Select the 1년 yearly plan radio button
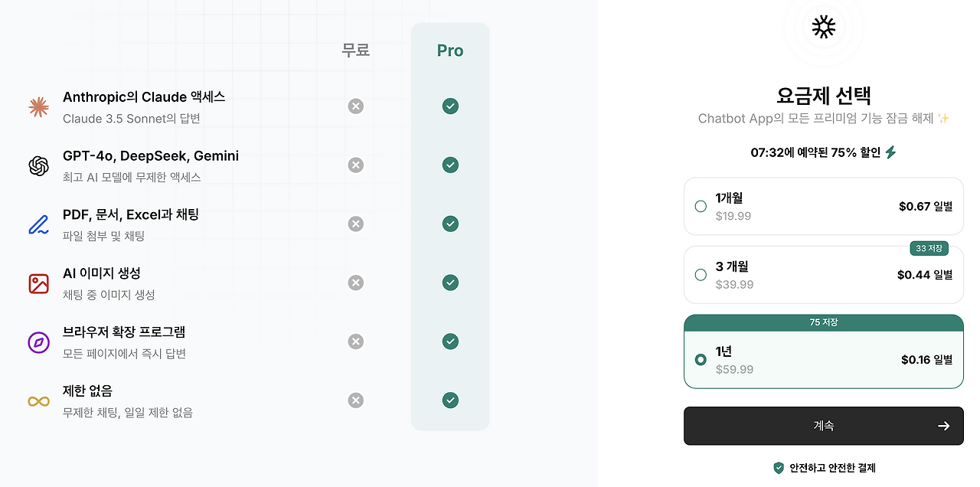This screenshot has height=487, width=980. [701, 359]
